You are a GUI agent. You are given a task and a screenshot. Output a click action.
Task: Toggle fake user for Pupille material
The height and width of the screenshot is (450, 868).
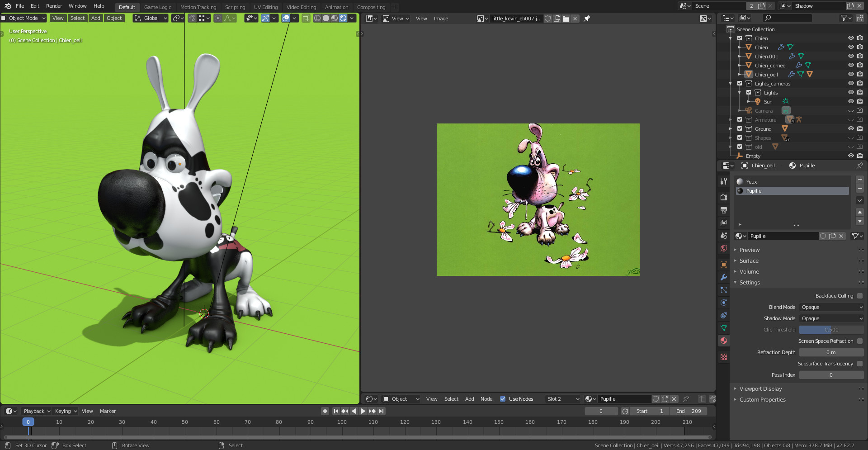click(x=823, y=236)
